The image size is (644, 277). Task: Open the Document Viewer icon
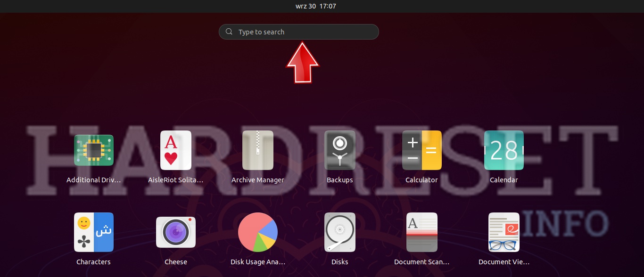pos(504,232)
